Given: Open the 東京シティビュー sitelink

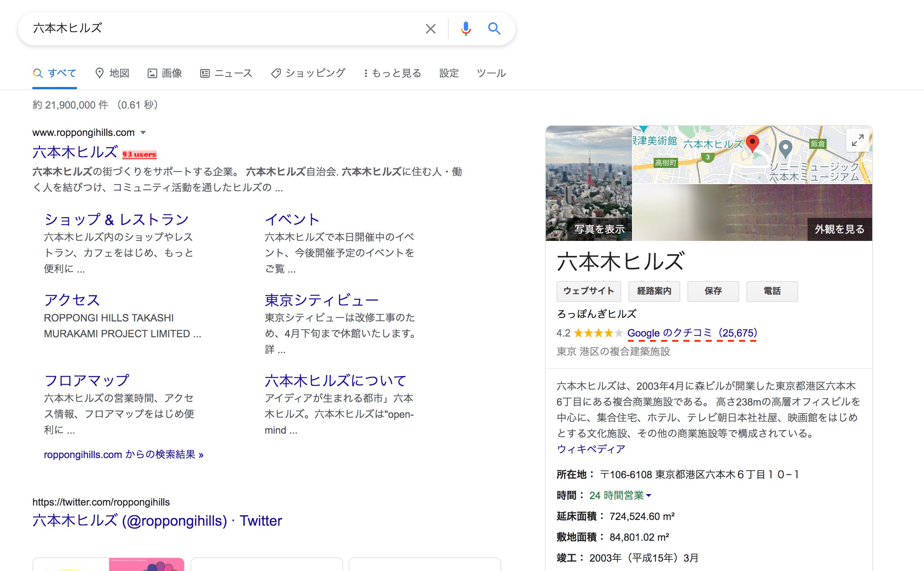Looking at the screenshot, I should (x=322, y=300).
